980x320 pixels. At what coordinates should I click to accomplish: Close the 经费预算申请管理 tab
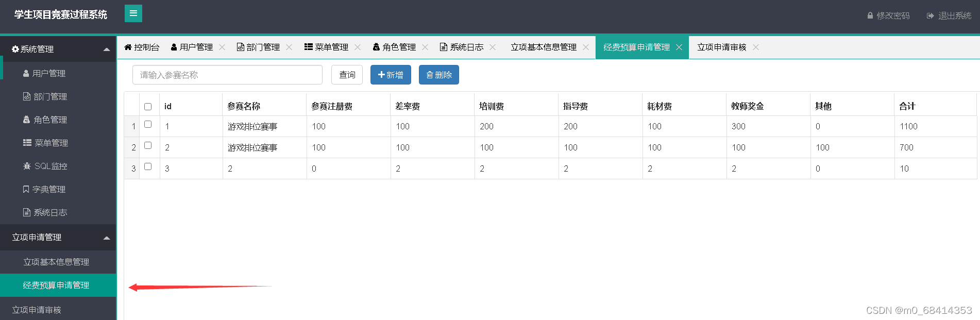tap(679, 47)
